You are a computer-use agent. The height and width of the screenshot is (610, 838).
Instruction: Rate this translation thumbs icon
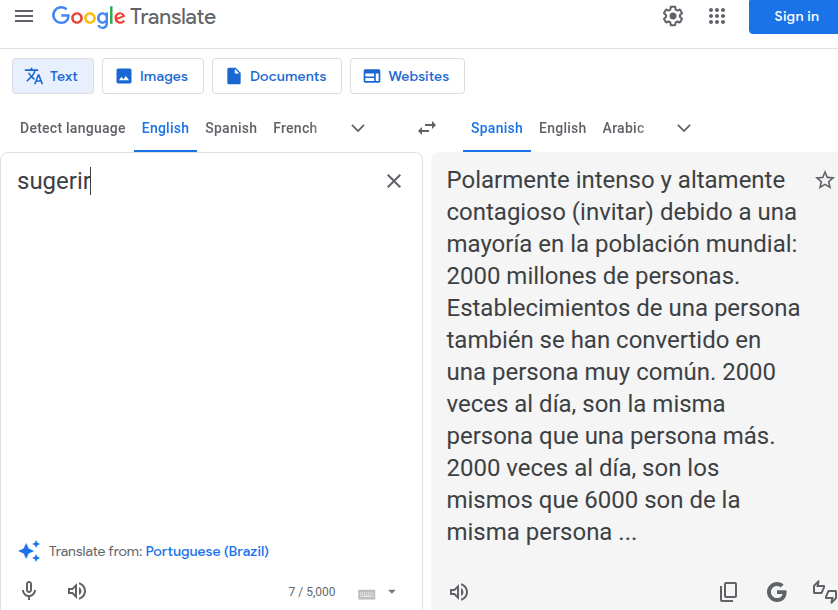(825, 592)
